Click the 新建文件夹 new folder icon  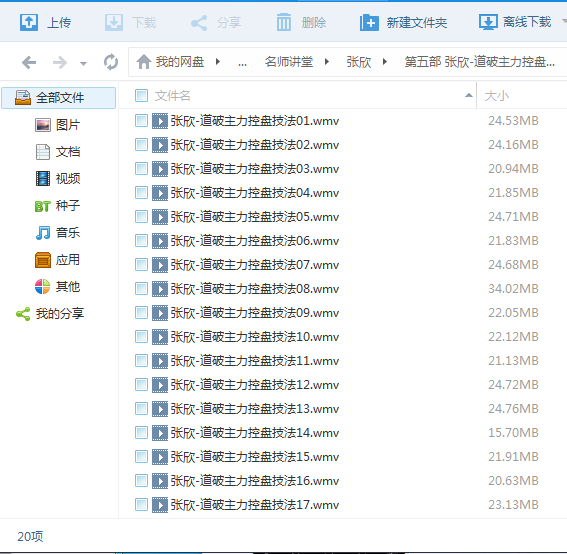(x=369, y=23)
